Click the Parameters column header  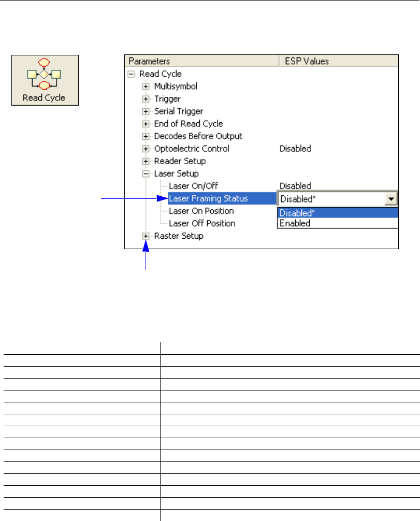coord(201,61)
